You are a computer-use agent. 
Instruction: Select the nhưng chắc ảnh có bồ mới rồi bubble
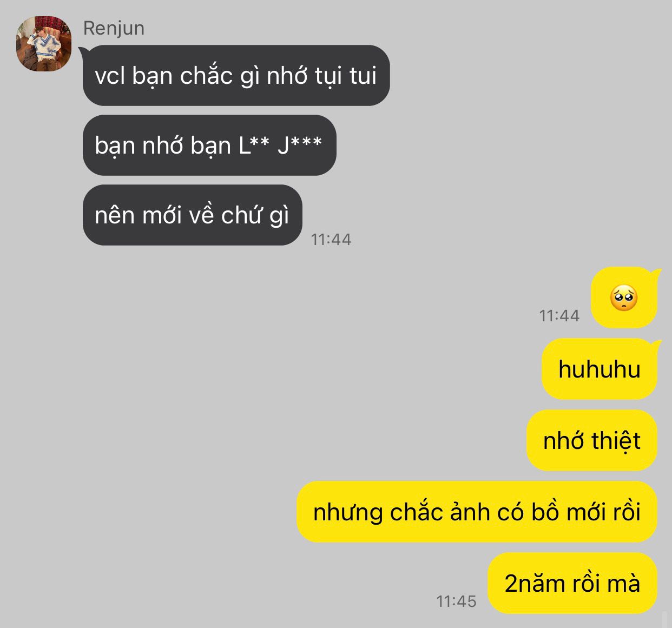point(477,512)
